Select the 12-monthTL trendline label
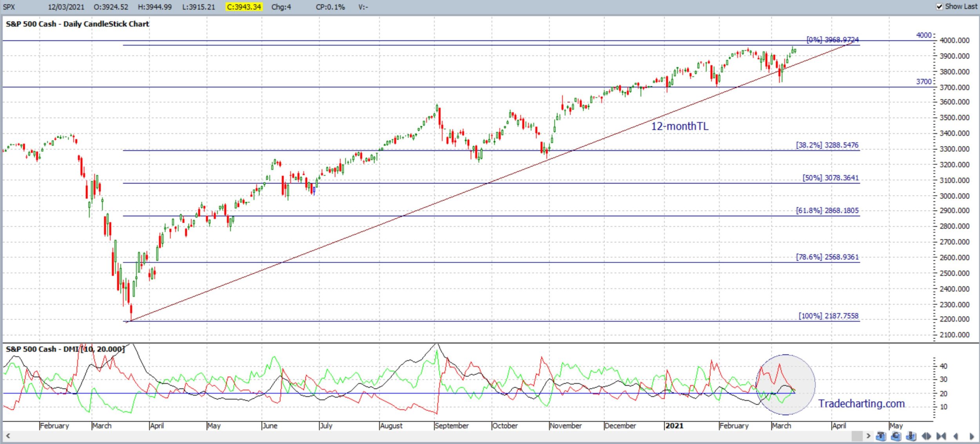The width and height of the screenshot is (980, 444). tap(680, 126)
